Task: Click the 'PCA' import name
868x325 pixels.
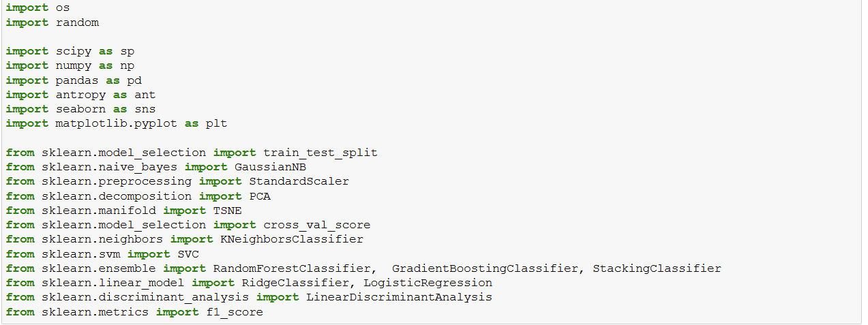Action: pyautogui.click(x=260, y=196)
